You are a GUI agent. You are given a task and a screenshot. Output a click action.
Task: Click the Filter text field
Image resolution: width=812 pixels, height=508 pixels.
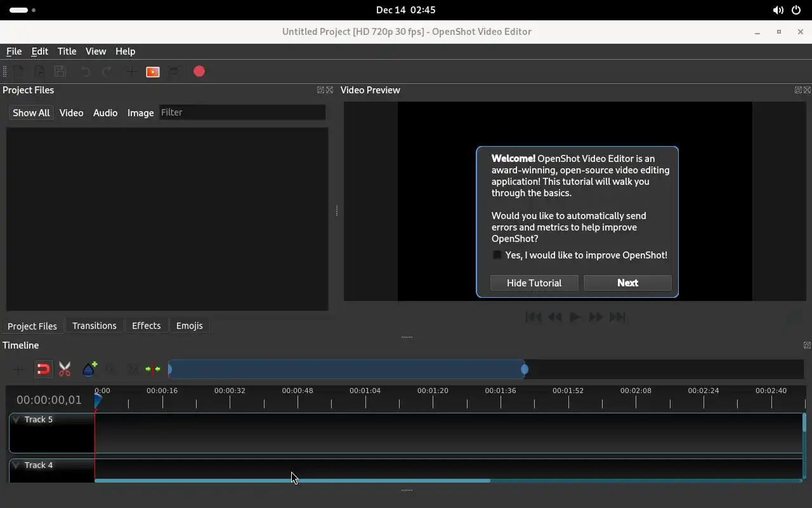tap(242, 112)
